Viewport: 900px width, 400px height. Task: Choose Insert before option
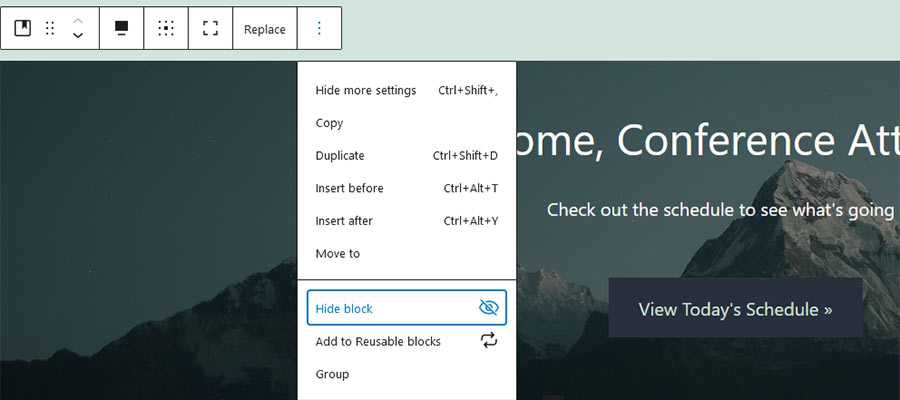coord(349,188)
